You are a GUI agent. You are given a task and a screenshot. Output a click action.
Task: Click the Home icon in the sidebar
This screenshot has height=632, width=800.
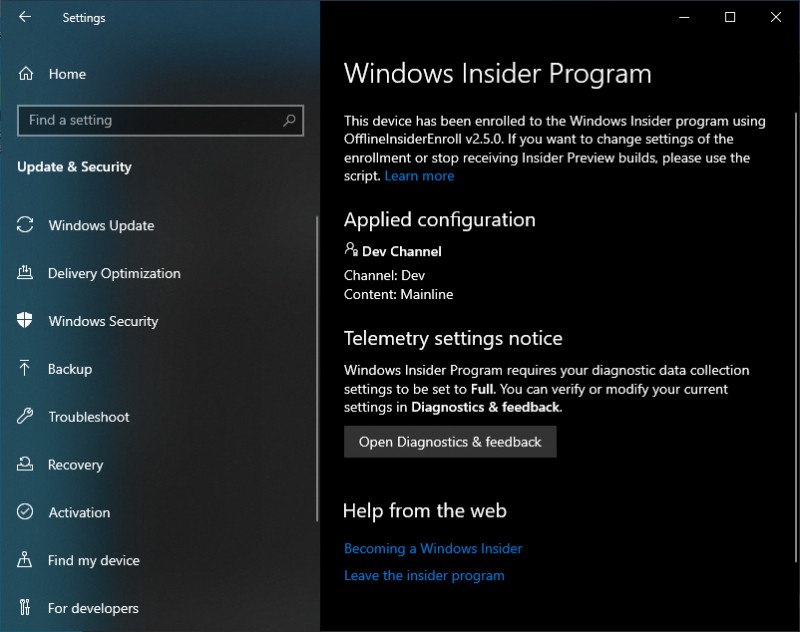[x=24, y=74]
